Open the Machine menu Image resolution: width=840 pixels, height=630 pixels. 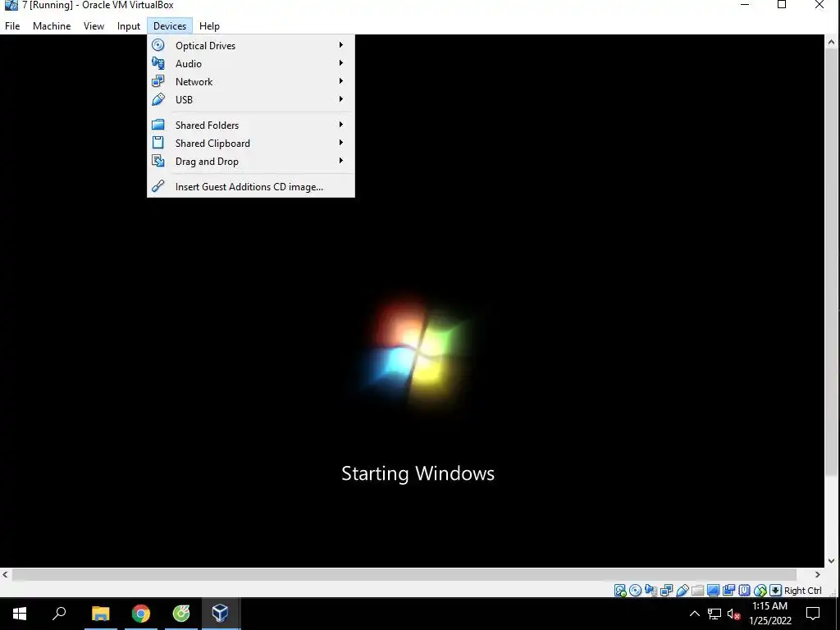coord(52,25)
